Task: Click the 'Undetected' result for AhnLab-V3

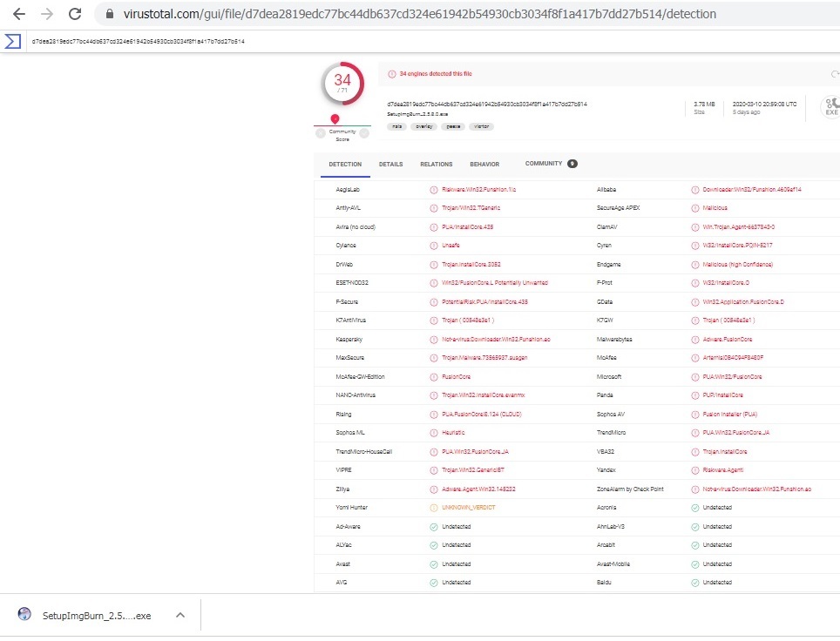Action: (x=717, y=527)
